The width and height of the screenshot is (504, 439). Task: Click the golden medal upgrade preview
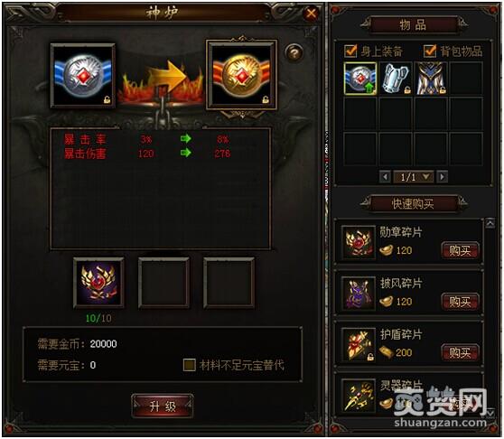(x=241, y=75)
